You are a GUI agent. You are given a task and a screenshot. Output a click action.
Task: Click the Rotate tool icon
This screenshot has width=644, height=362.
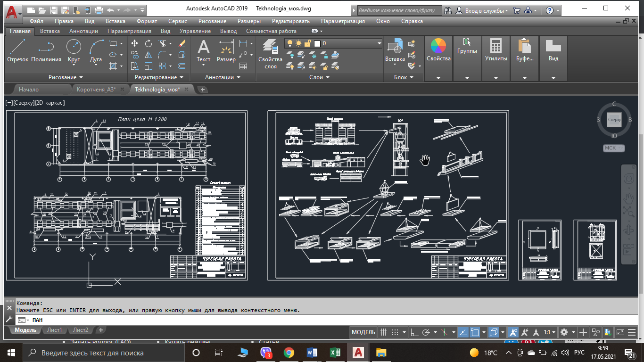click(148, 43)
